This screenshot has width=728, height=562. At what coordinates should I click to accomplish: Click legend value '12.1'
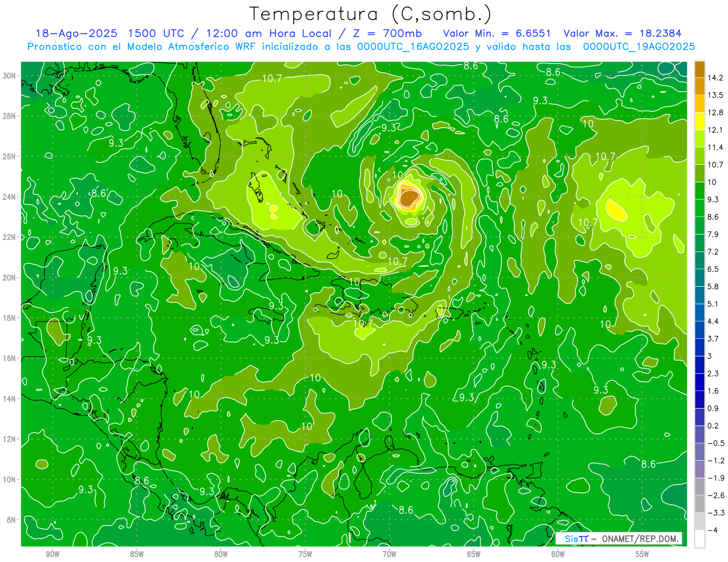coord(715,130)
